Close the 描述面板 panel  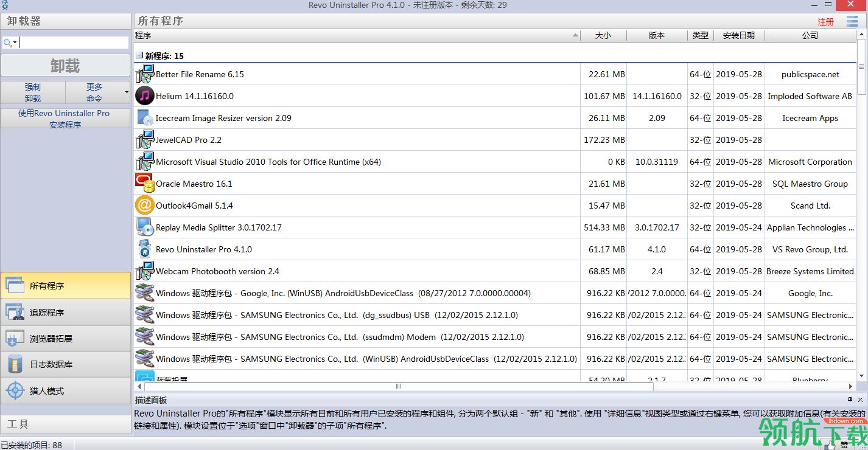pos(861,400)
